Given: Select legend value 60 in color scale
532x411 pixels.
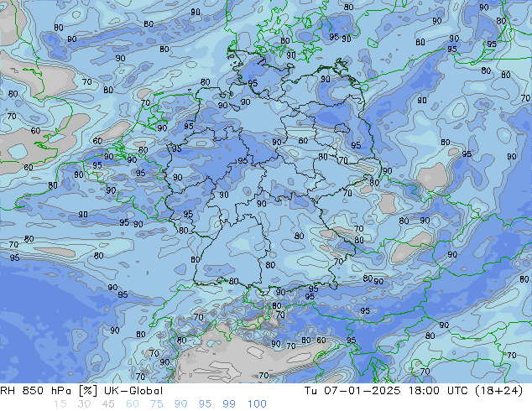Looking at the screenshot, I should [x=133, y=404].
